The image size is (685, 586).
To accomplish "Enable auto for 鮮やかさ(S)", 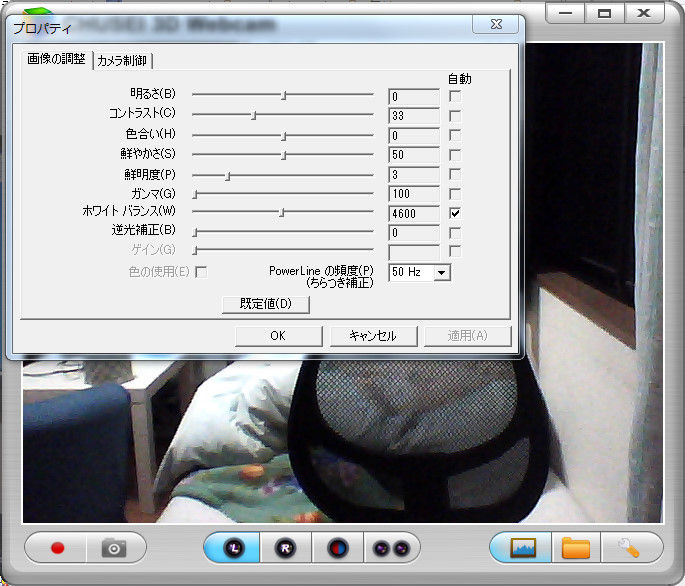I will coord(455,155).
